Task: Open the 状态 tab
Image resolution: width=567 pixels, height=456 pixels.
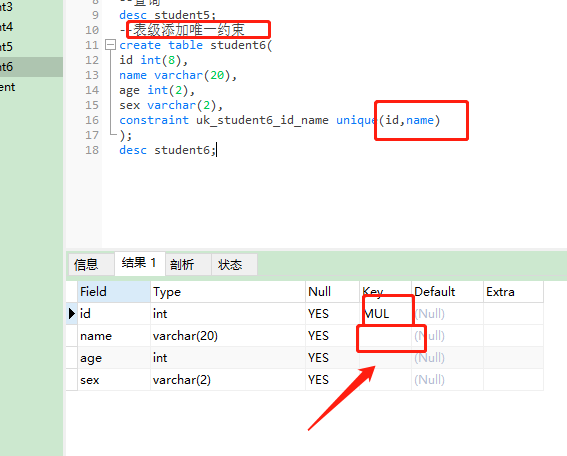Action: [234, 264]
